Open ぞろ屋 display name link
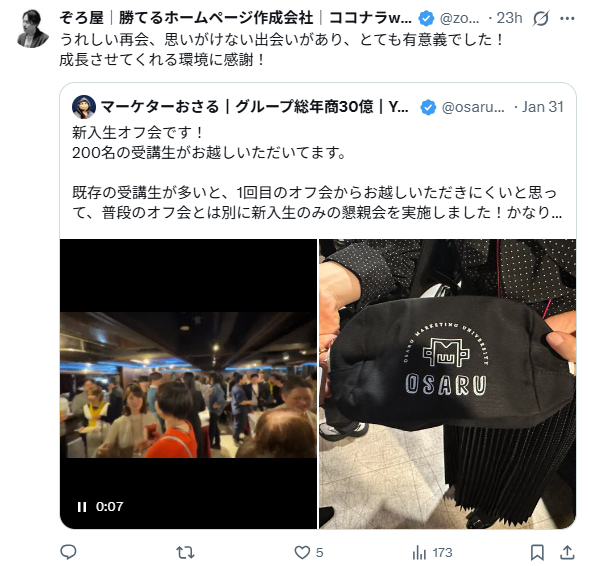This screenshot has height=566, width=590. [x=236, y=18]
